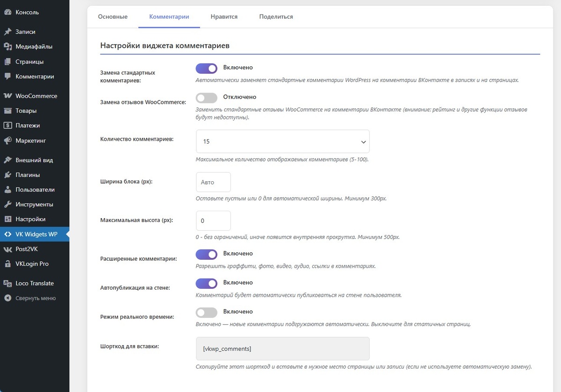Viewport: 561px width, 392px height.
Task: Open Количество комментариев dropdown showing 15
Action: click(283, 141)
